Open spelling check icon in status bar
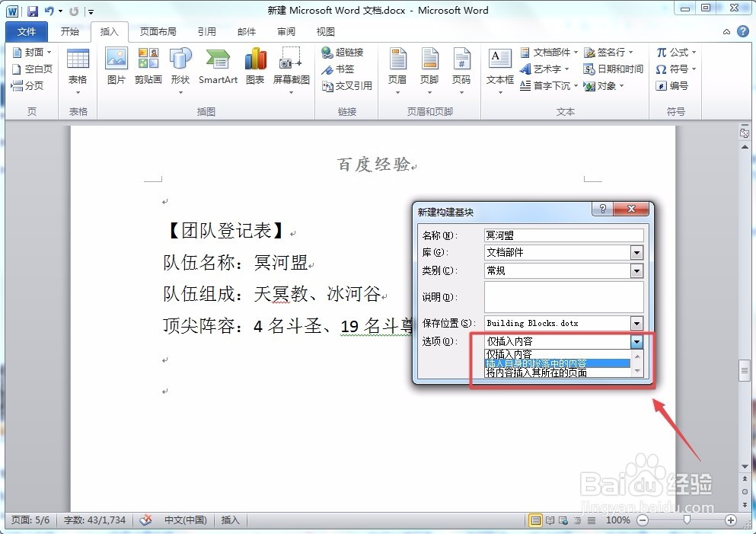 click(145, 520)
